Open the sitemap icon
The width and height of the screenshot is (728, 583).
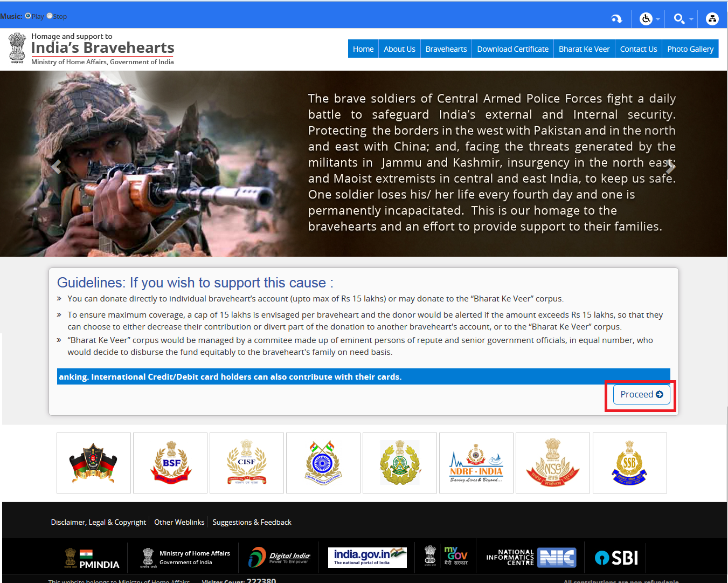point(712,18)
